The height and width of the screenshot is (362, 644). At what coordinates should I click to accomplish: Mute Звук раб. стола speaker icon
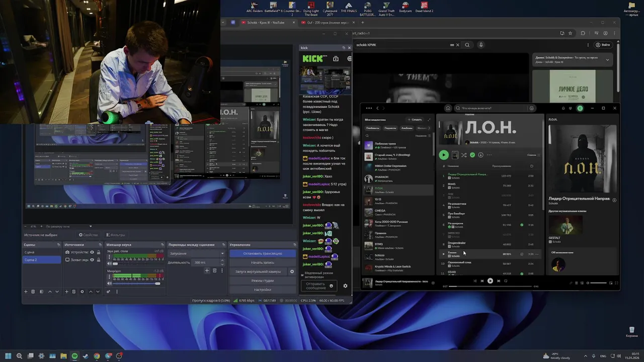[x=109, y=263]
